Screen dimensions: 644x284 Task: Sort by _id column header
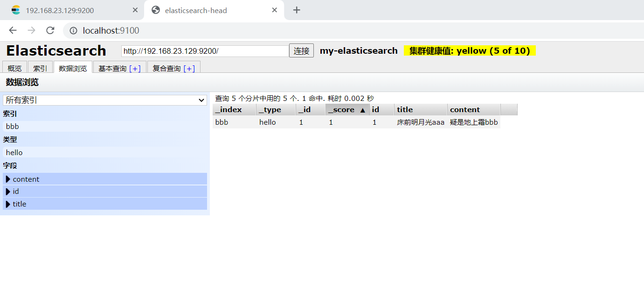(311, 110)
